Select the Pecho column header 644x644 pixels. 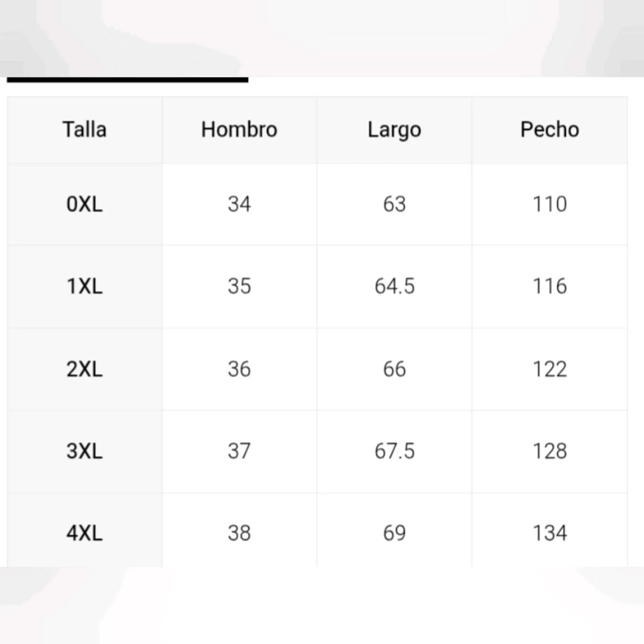click(550, 130)
